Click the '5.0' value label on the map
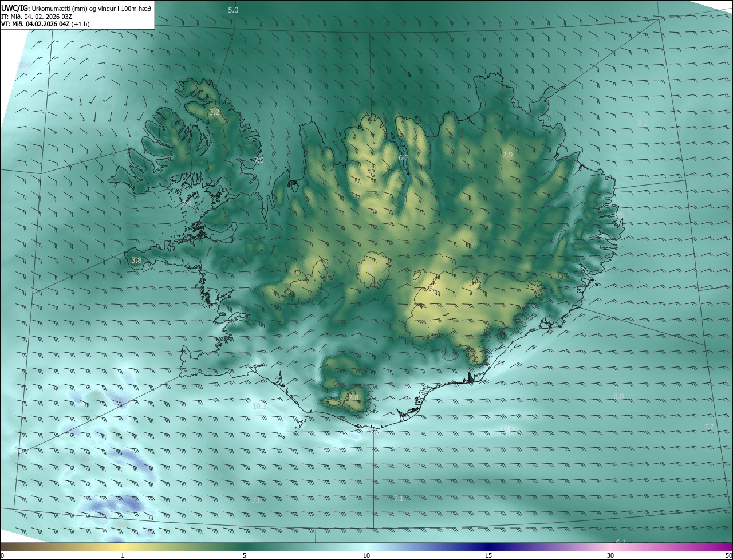 (x=233, y=10)
